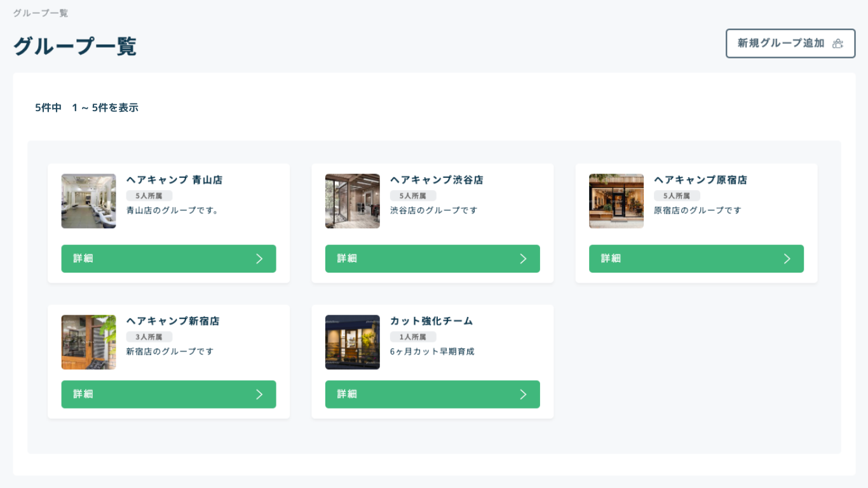The width and height of the screenshot is (868, 488).
Task: Click the chevron arrow on 渋谷店 詳細 button
Action: [x=523, y=259]
